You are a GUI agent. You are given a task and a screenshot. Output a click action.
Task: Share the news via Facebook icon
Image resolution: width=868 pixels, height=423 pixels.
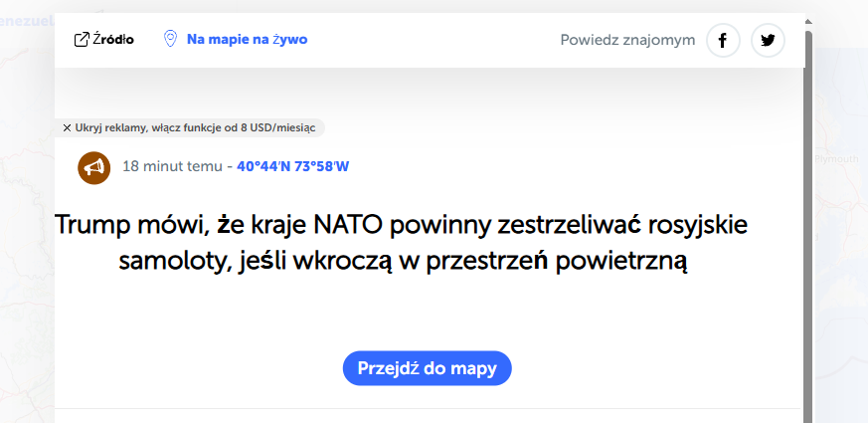(x=723, y=41)
